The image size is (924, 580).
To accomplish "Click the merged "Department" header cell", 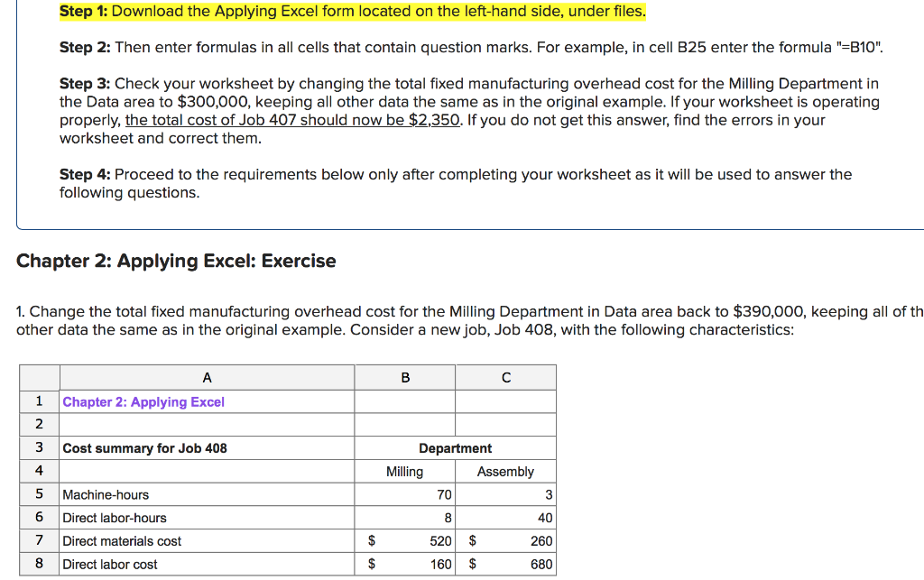I will point(455,447).
